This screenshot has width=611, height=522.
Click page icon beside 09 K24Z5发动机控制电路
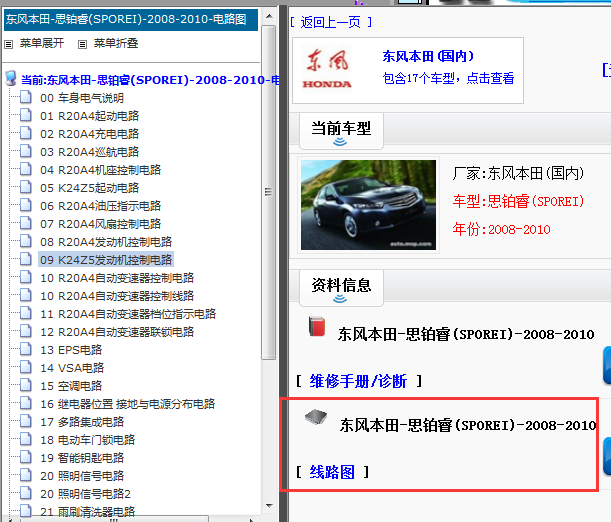coord(26,259)
